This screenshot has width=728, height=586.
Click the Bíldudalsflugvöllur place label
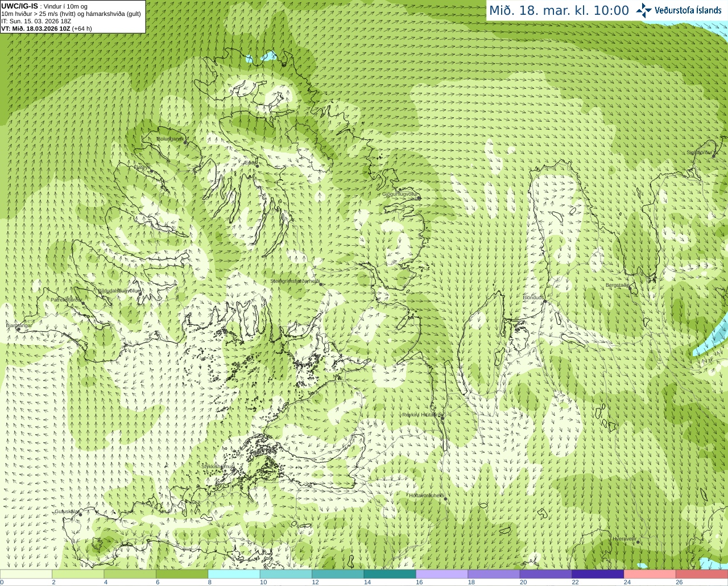pos(118,291)
